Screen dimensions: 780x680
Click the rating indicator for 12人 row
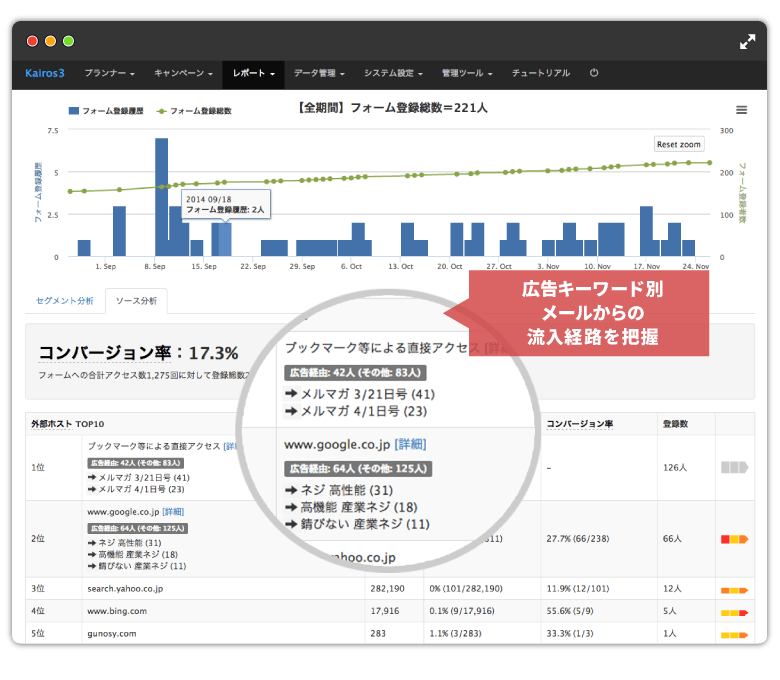click(735, 590)
